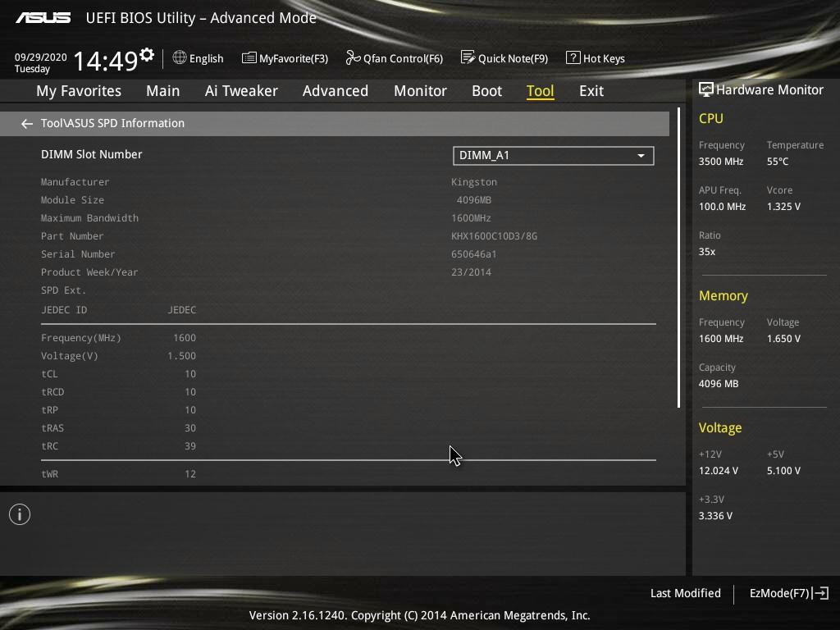840x630 pixels.
Task: Click APU Freq. 100.0 MHz
Action: click(x=722, y=206)
